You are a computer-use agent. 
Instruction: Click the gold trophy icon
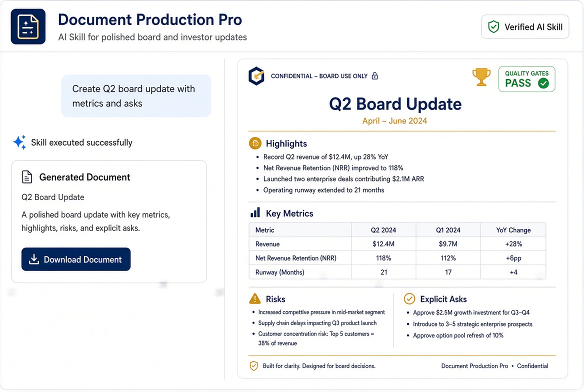pos(481,77)
